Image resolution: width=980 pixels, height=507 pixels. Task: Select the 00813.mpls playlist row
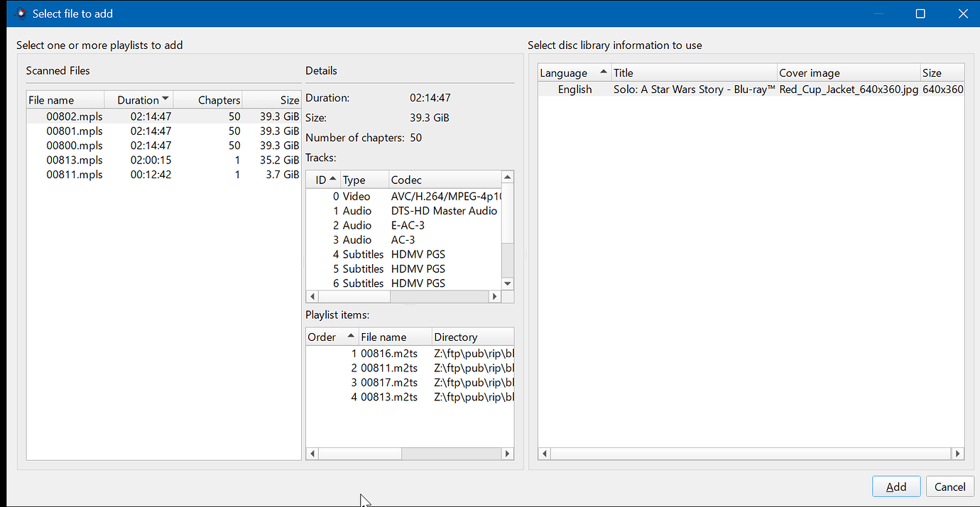coord(75,160)
